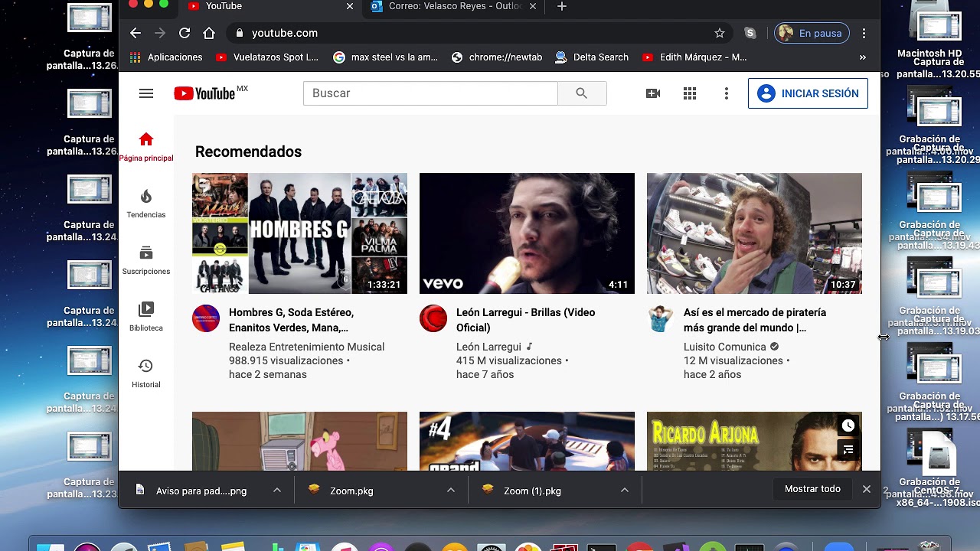
Task: Click Chrome back arrow
Action: tap(136, 33)
